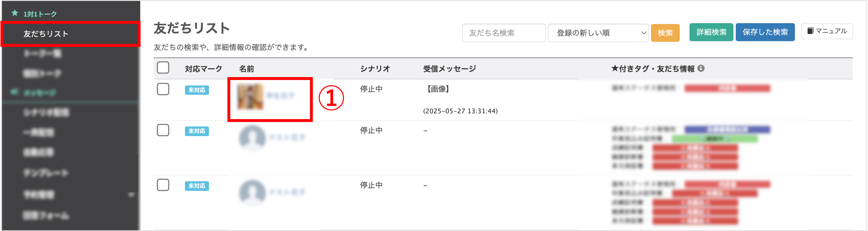Select 友だちリスト in the sidebar
This screenshot has width=868, height=231.
tap(70, 34)
